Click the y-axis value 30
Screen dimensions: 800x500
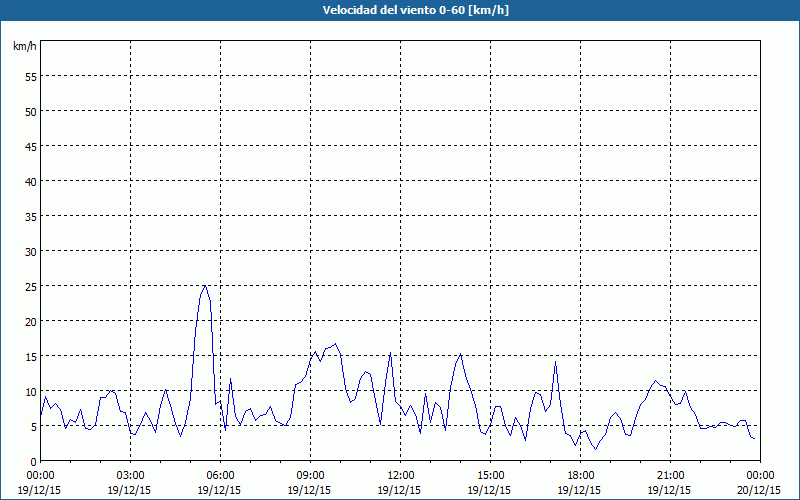coord(31,252)
